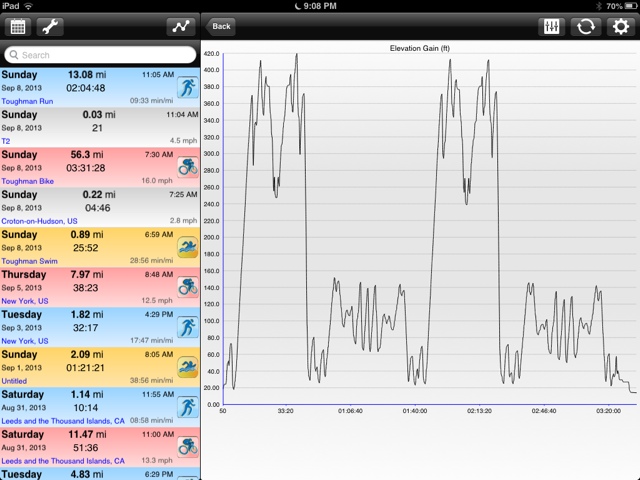
Task: Open Saturday 1.14 mi Thousand Islands location
Action: (x=63, y=421)
